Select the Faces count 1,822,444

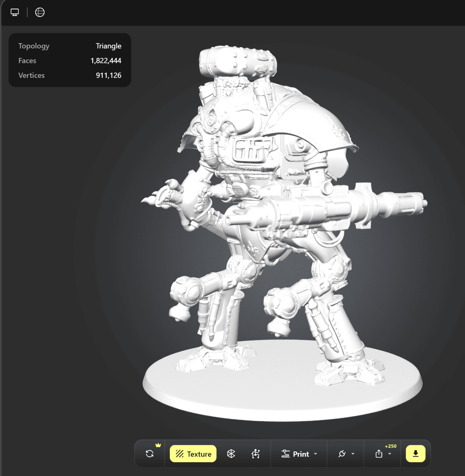[106, 60]
